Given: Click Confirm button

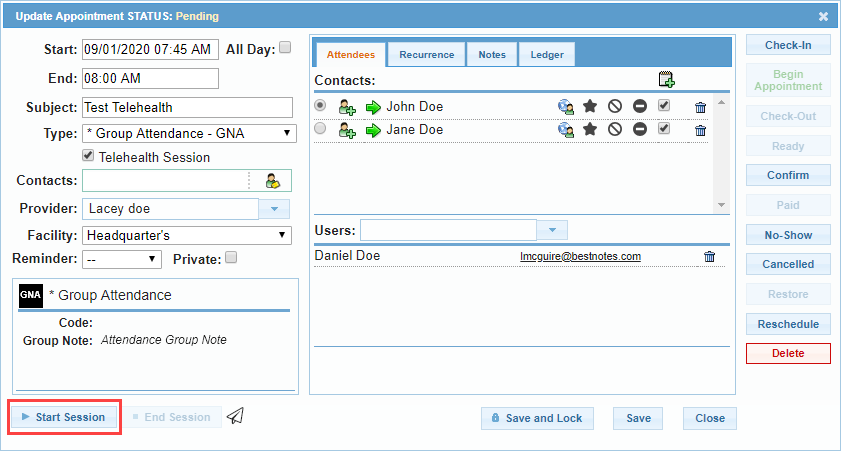Looking at the screenshot, I should point(788,175).
